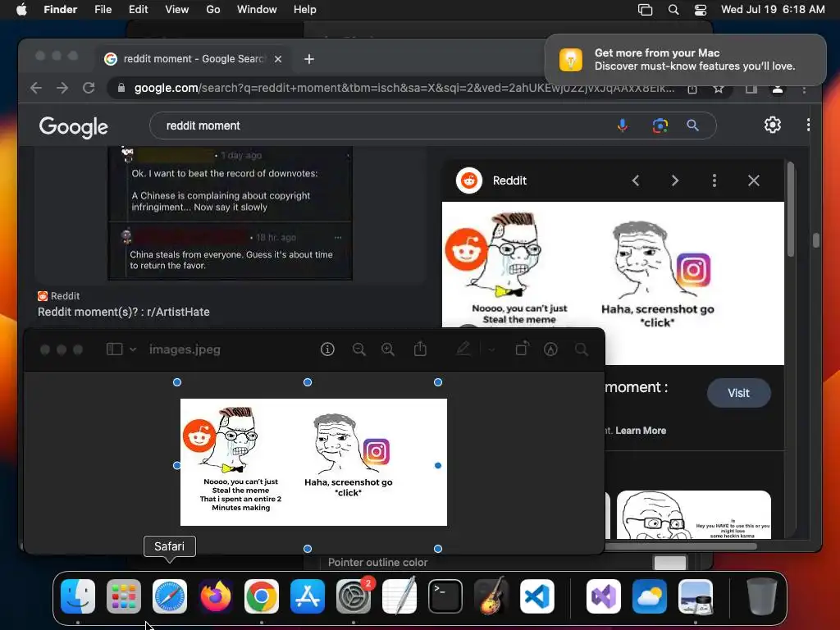This screenshot has height=630, width=840.
Task: Open TextEdit from the dock
Action: click(399, 596)
